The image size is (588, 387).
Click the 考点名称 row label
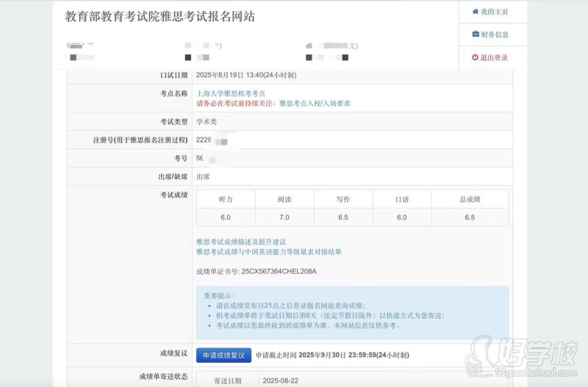click(x=173, y=93)
